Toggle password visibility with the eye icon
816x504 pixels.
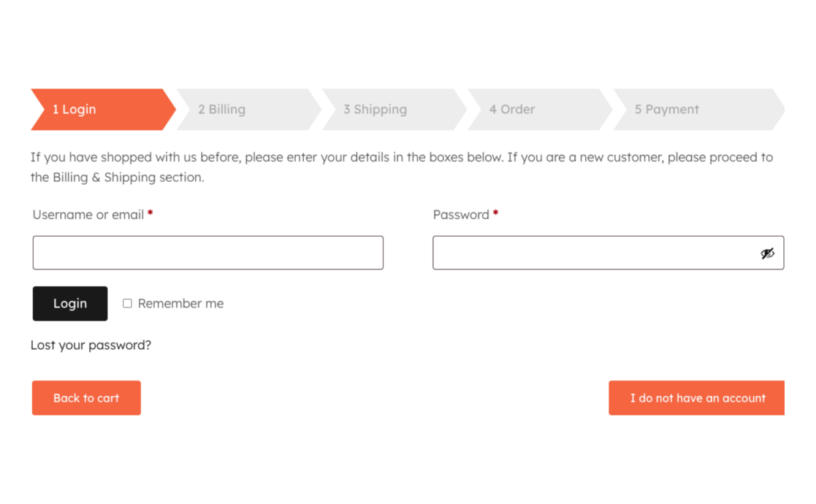point(768,252)
